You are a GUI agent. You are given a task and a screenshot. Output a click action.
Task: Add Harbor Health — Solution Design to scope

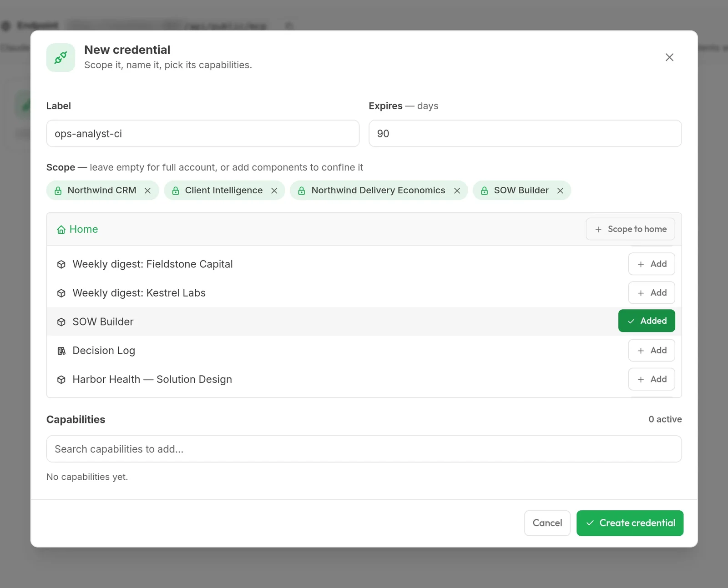(652, 379)
